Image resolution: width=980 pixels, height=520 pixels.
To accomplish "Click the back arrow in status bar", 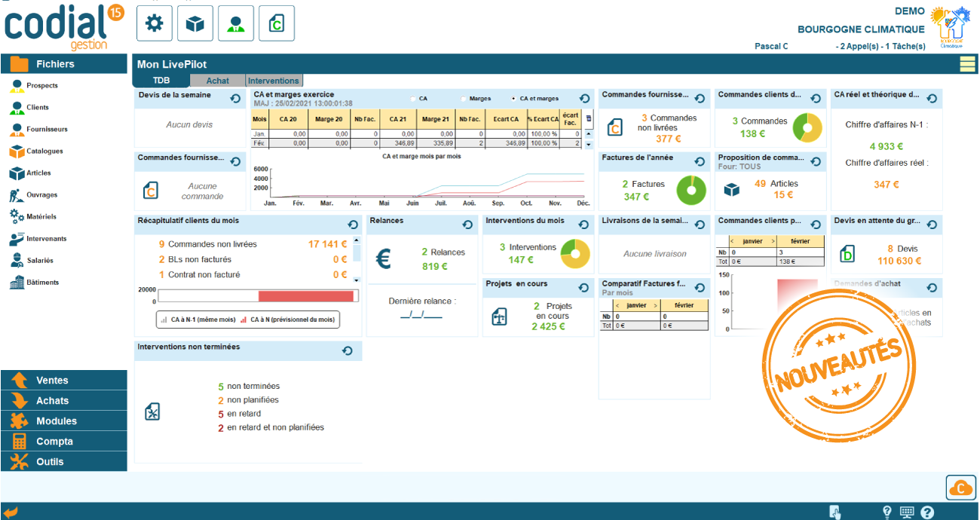I will [11, 512].
